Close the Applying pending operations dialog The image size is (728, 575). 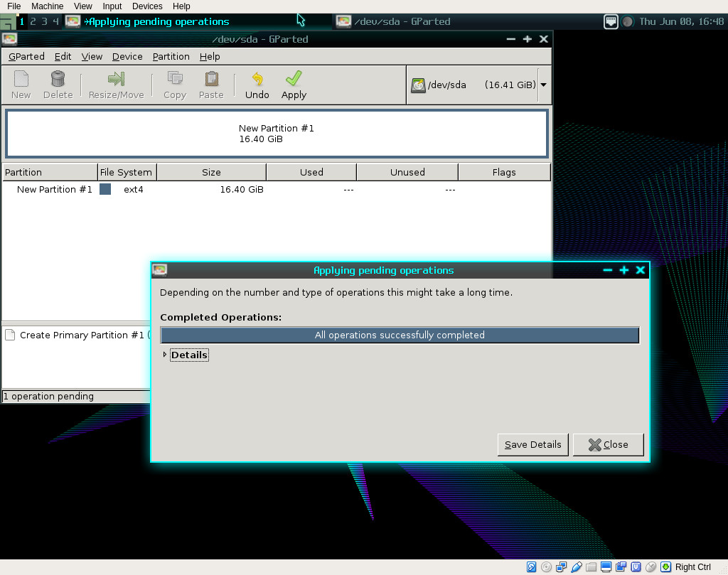608,444
